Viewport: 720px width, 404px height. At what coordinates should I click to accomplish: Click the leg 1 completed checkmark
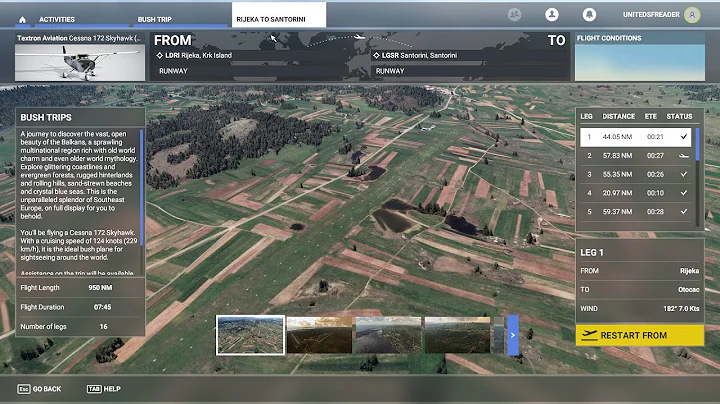(684, 136)
